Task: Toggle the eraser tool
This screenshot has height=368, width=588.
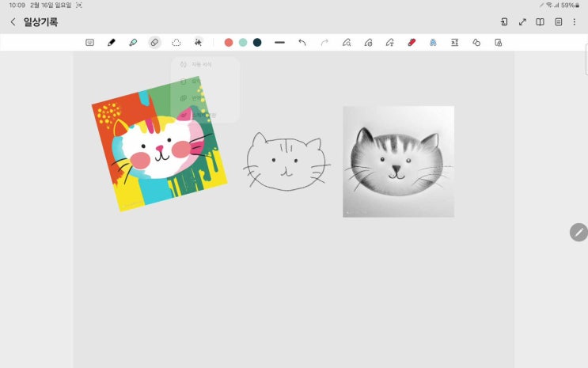Action: coord(154,43)
